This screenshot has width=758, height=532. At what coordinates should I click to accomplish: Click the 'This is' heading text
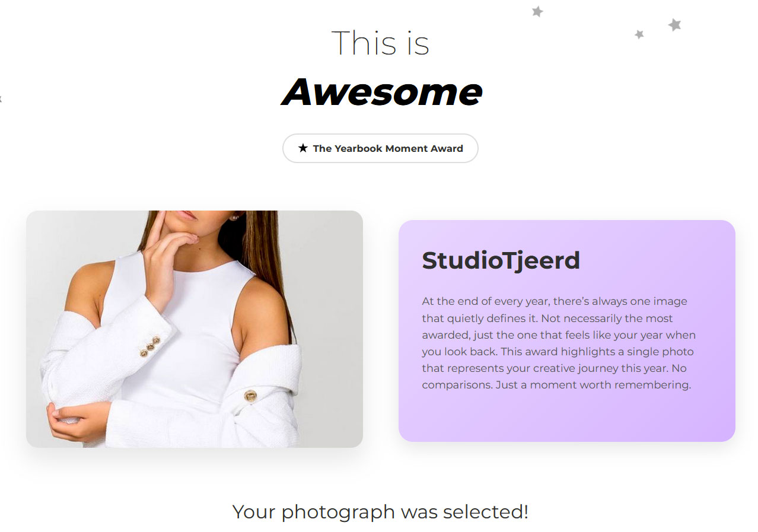[x=380, y=43]
